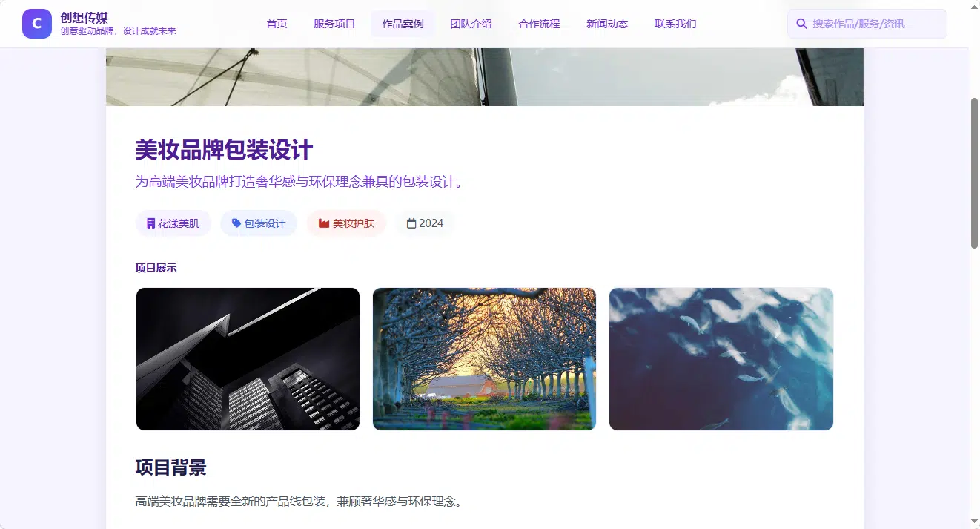
Task: Click the calendar icon beside 2024
Action: (411, 223)
